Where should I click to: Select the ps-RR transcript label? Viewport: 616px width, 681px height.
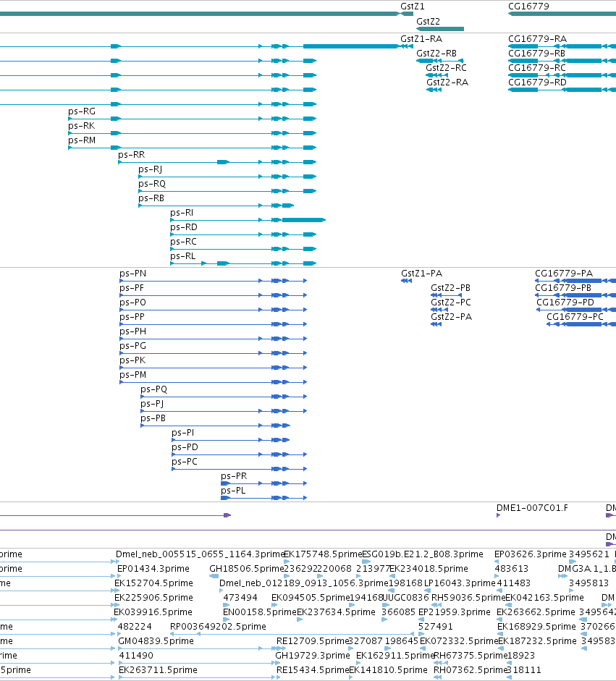click(x=132, y=155)
